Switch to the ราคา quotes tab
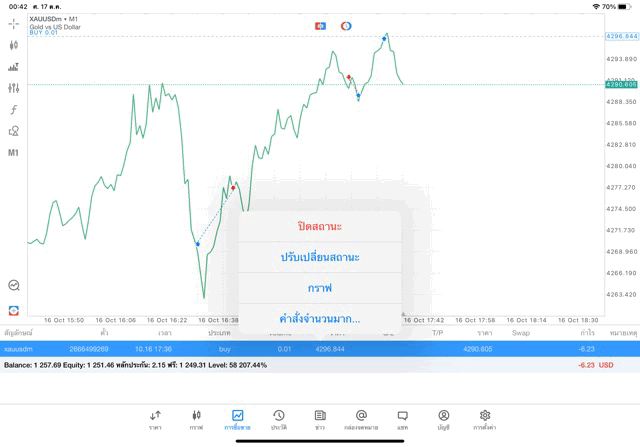Image resolution: width=640 pixels, height=447 pixels. tap(155, 419)
